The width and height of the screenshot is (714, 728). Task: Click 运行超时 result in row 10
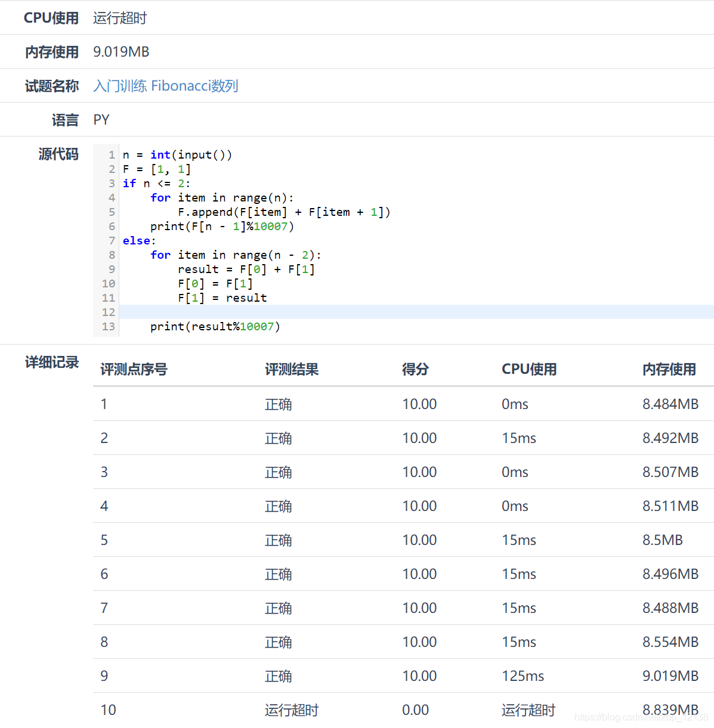[x=292, y=710]
